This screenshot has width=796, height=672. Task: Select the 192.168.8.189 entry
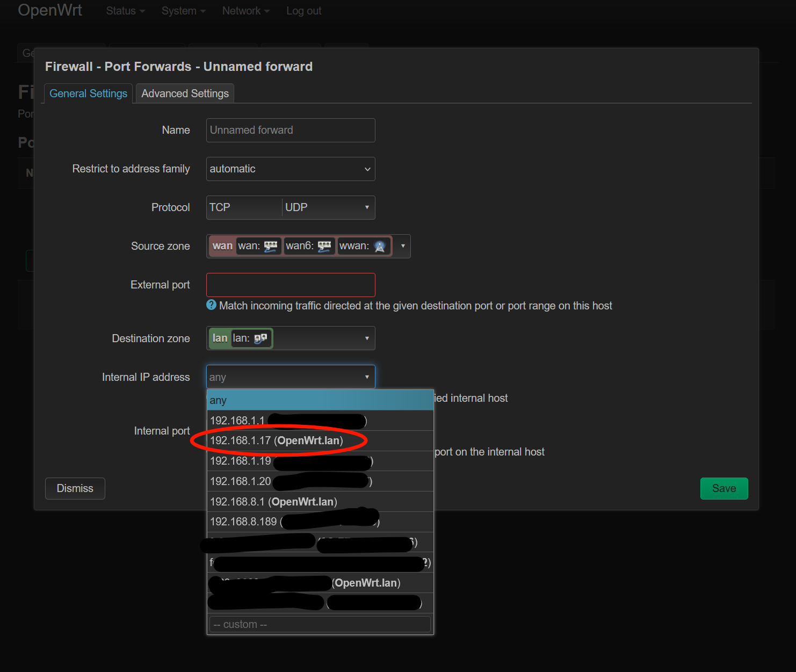coord(320,522)
